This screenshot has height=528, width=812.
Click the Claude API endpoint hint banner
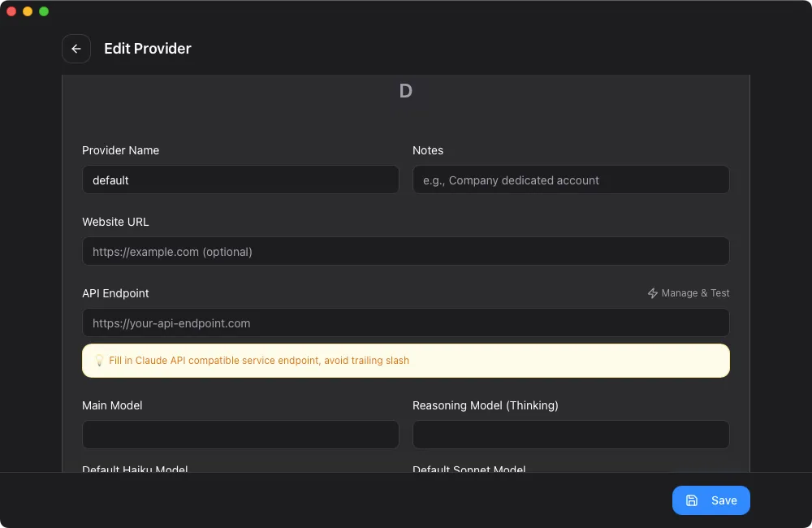[406, 361]
